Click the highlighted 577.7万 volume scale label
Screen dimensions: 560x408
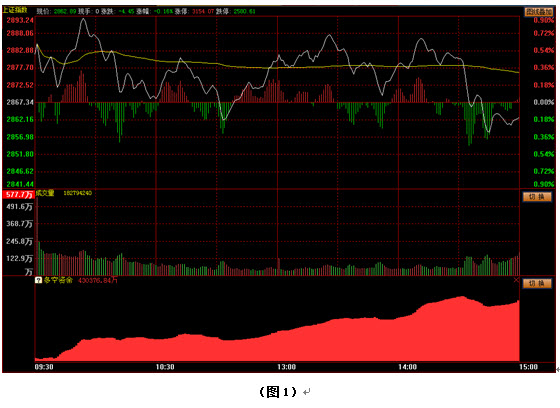(18, 194)
